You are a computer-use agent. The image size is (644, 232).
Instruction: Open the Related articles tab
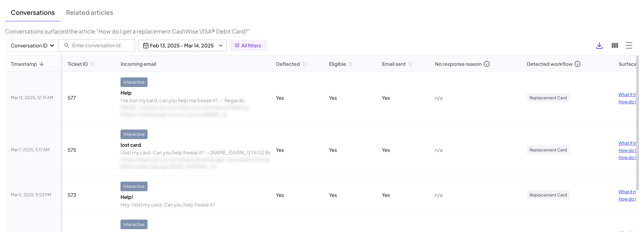tap(89, 13)
